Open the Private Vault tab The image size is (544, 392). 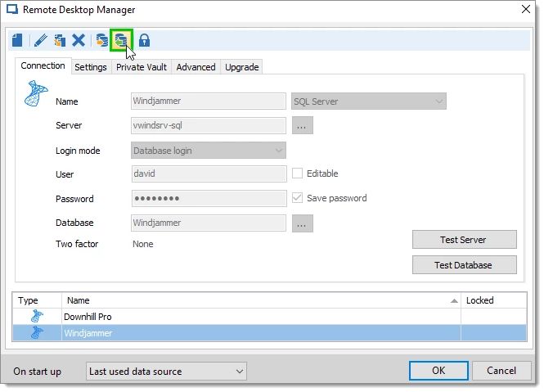(x=142, y=67)
